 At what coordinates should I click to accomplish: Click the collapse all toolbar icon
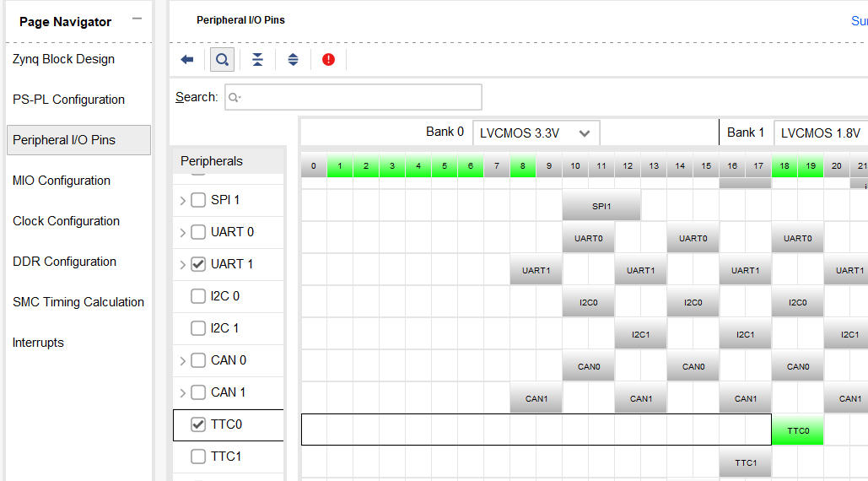[x=257, y=59]
